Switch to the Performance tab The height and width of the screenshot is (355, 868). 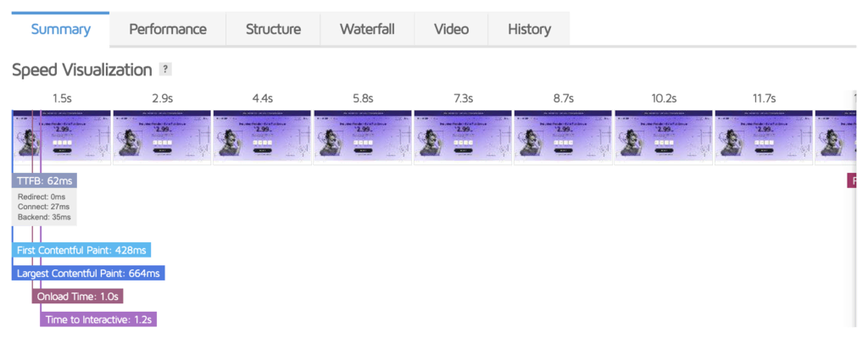click(168, 30)
